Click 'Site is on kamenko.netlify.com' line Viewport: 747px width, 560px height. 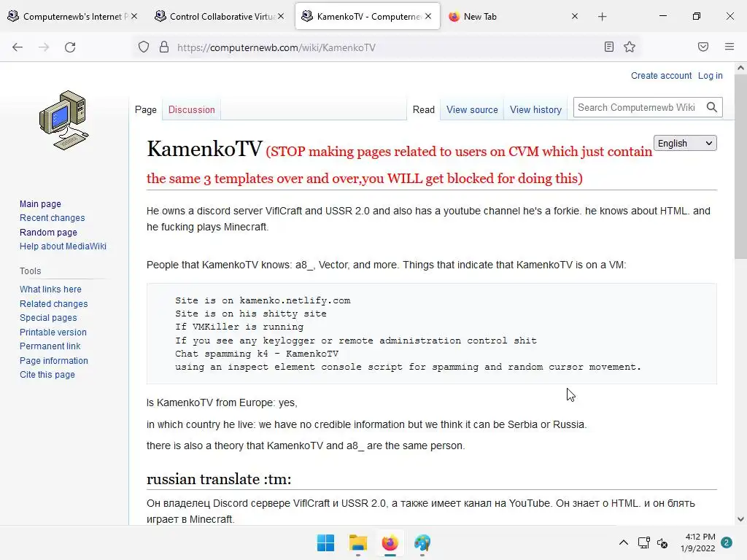point(263,300)
